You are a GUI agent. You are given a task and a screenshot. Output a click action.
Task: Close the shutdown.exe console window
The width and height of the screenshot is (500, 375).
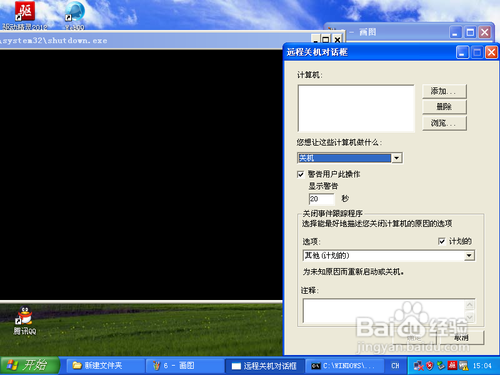click(337, 39)
